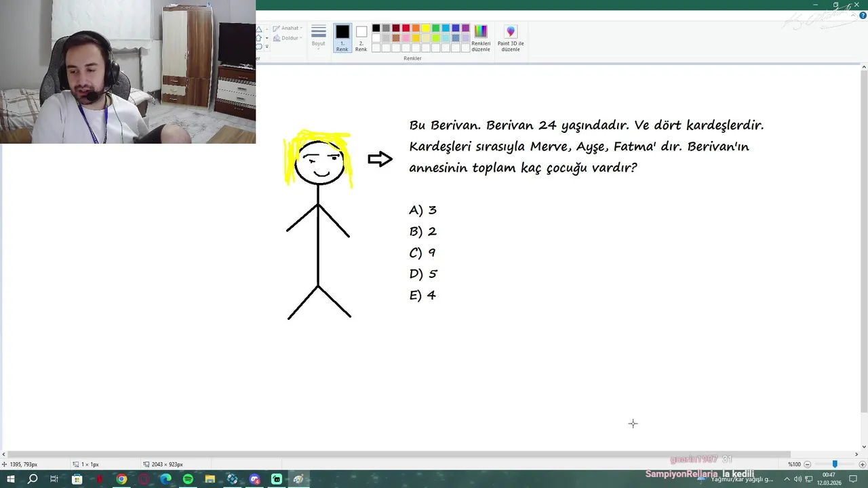Pick the gray color swatch in top row
Image resolution: width=868 pixels, height=488 pixels.
[x=386, y=28]
